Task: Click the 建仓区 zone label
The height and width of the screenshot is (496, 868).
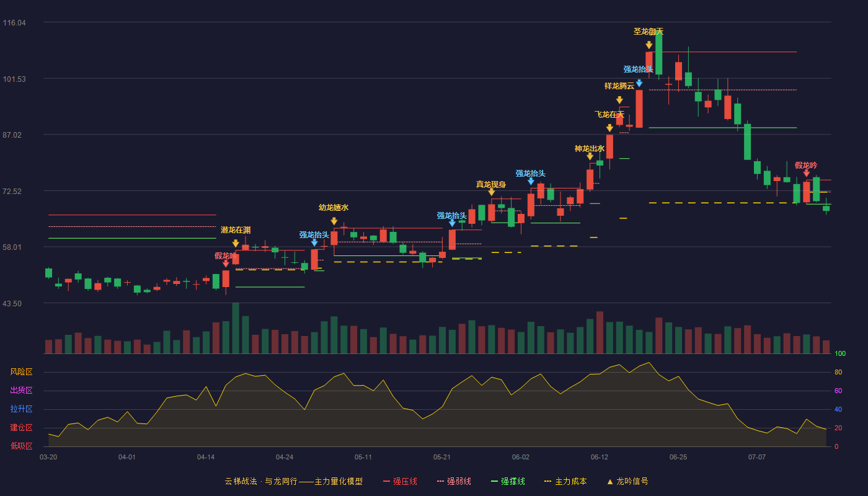Action: pyautogui.click(x=21, y=428)
